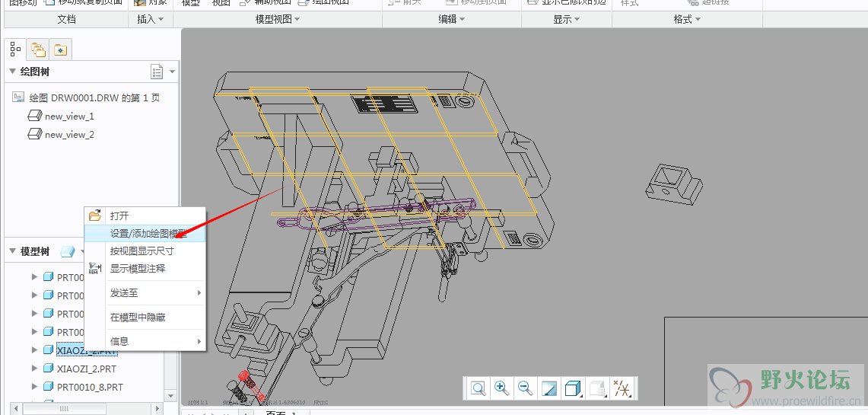Open the folder browser tab icon
The image size is (868, 415).
tap(37, 50)
